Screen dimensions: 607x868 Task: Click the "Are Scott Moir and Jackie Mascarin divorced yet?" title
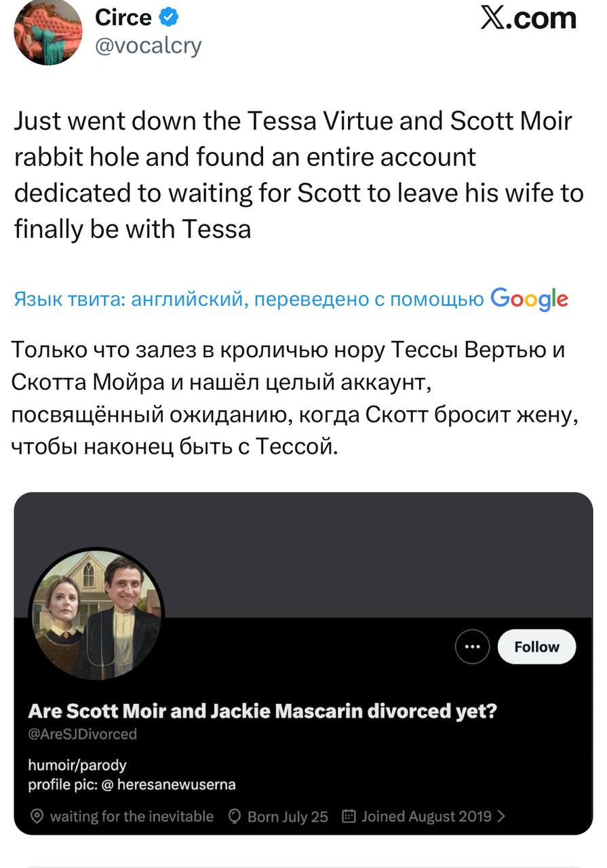pos(263,712)
